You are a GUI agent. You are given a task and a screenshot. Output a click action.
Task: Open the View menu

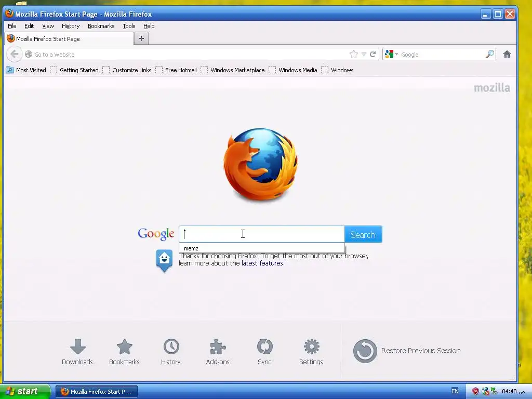48,26
